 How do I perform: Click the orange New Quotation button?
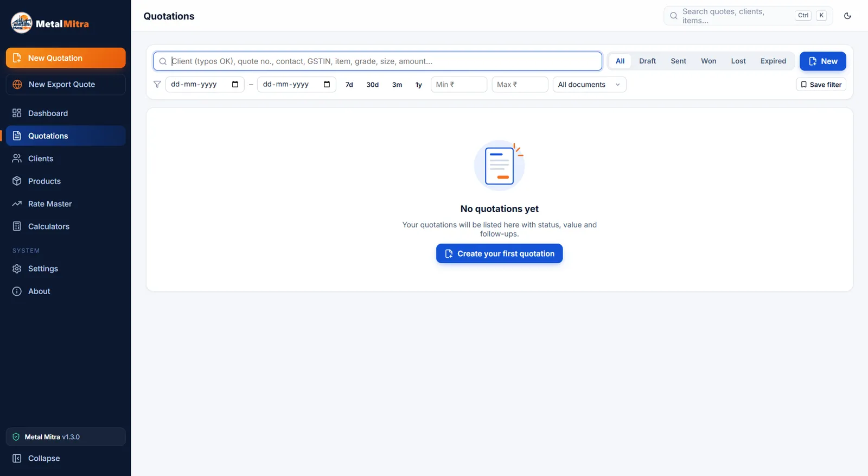[x=66, y=58]
